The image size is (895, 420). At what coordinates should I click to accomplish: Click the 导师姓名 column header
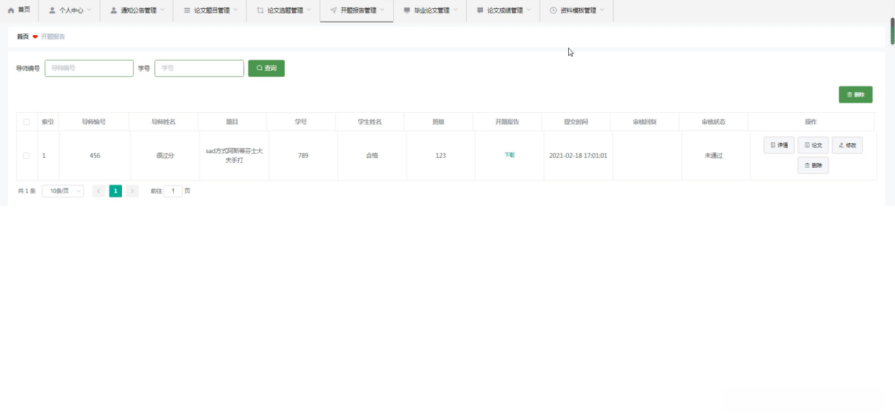pyautogui.click(x=163, y=122)
